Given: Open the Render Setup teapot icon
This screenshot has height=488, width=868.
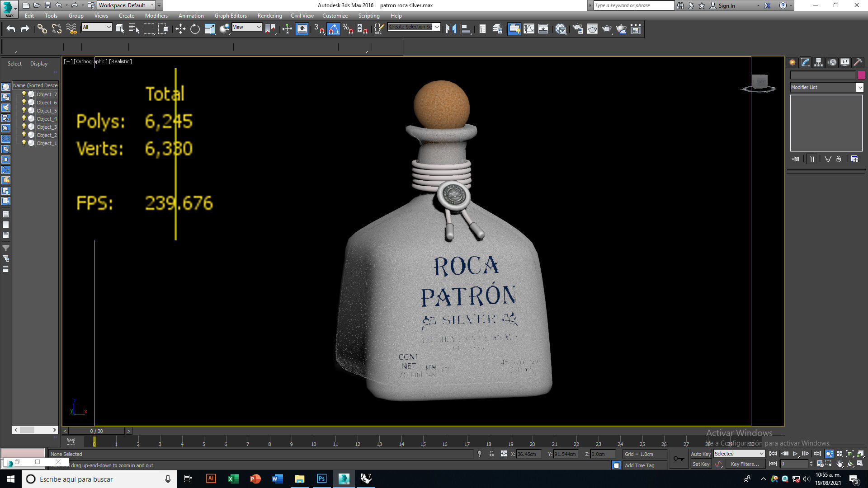Looking at the screenshot, I should point(578,29).
